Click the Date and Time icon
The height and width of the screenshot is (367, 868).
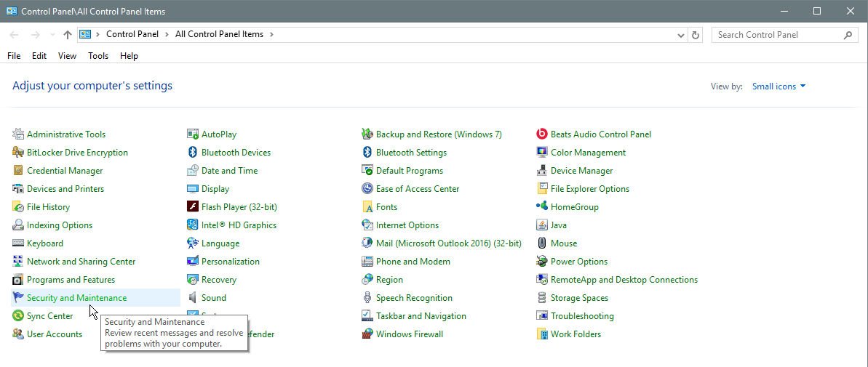(x=193, y=171)
